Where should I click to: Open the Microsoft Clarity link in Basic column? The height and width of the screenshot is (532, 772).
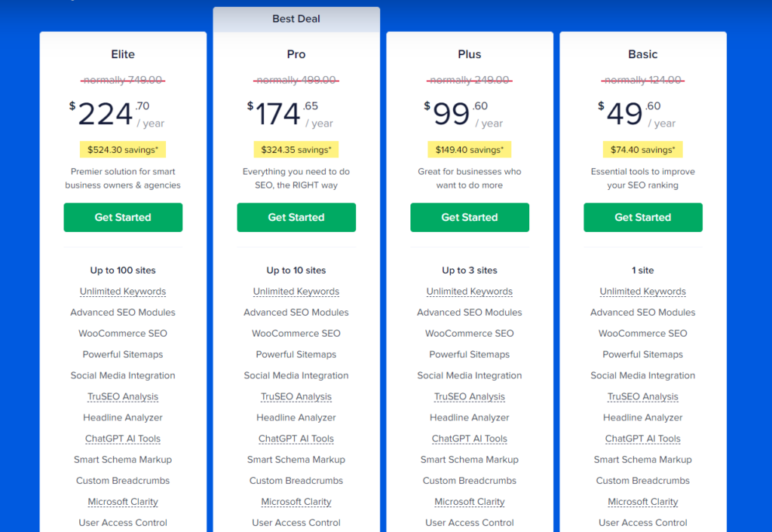coord(642,501)
